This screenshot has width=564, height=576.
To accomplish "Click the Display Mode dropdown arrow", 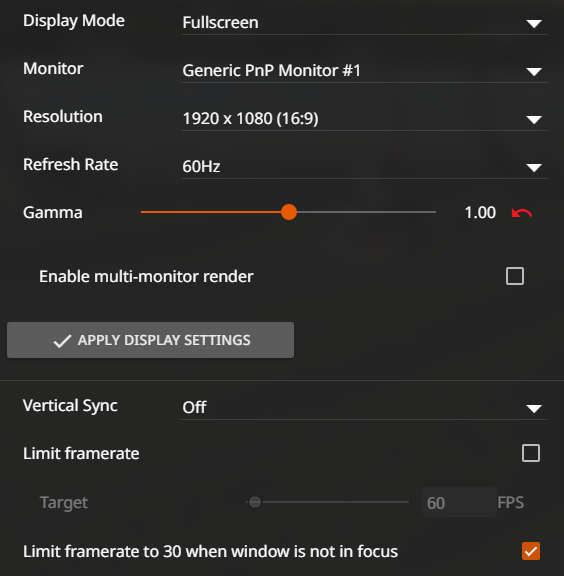I will click(x=534, y=24).
